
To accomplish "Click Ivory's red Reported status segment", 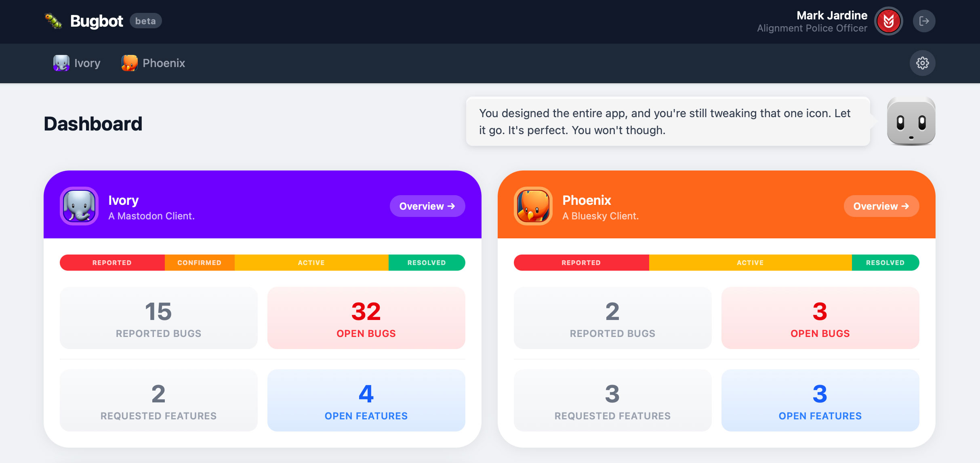I will click(112, 263).
